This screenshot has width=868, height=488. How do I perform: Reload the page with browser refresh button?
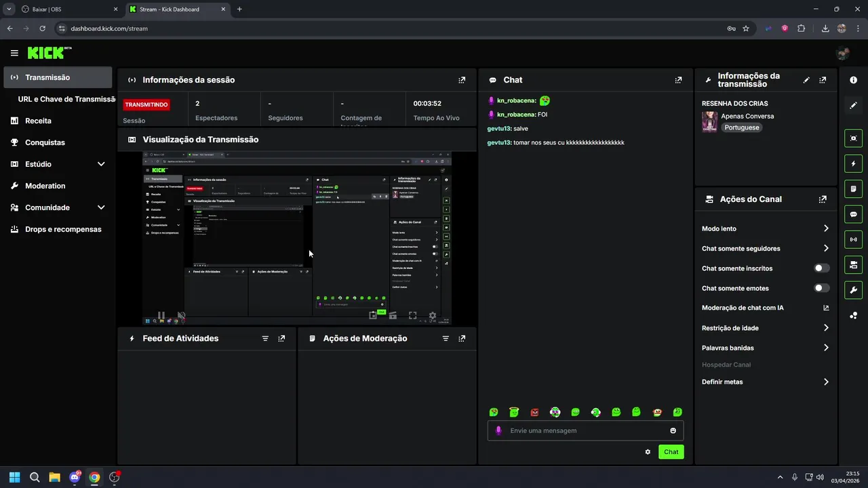pyautogui.click(x=43, y=28)
